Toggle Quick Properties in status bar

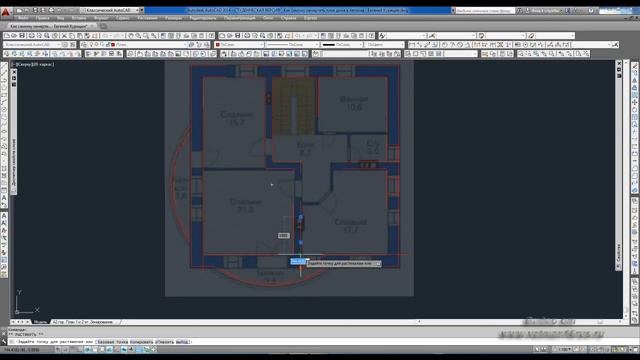146,349
